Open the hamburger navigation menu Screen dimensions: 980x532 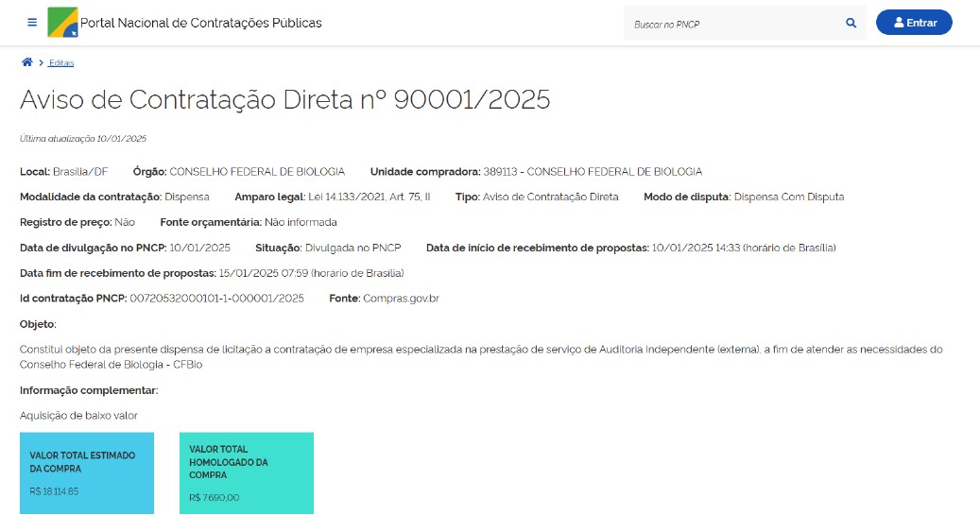click(32, 23)
